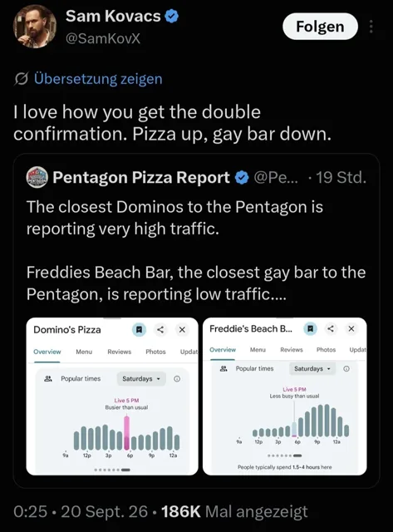Viewport: 393px width, 532px height.
Task: Expand the Saturdays dropdown under Freddie's
Action: click(312, 368)
